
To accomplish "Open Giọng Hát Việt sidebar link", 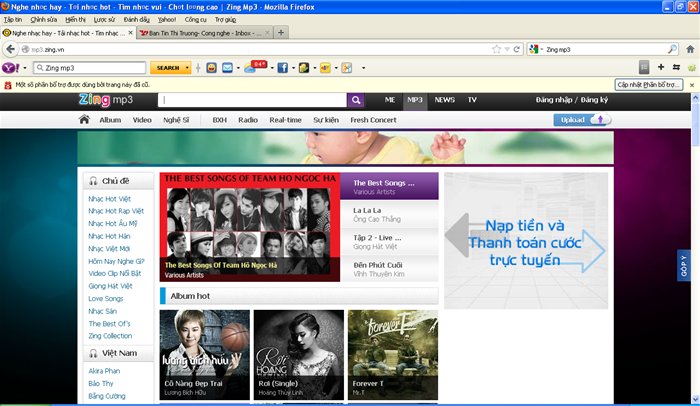I will click(x=110, y=286).
